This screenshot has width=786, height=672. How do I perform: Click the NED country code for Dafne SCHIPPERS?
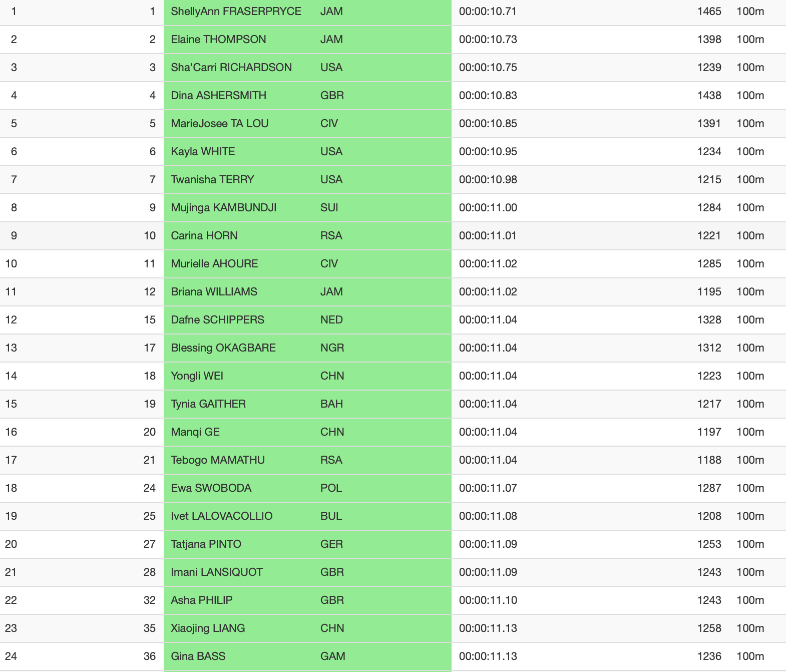331,320
